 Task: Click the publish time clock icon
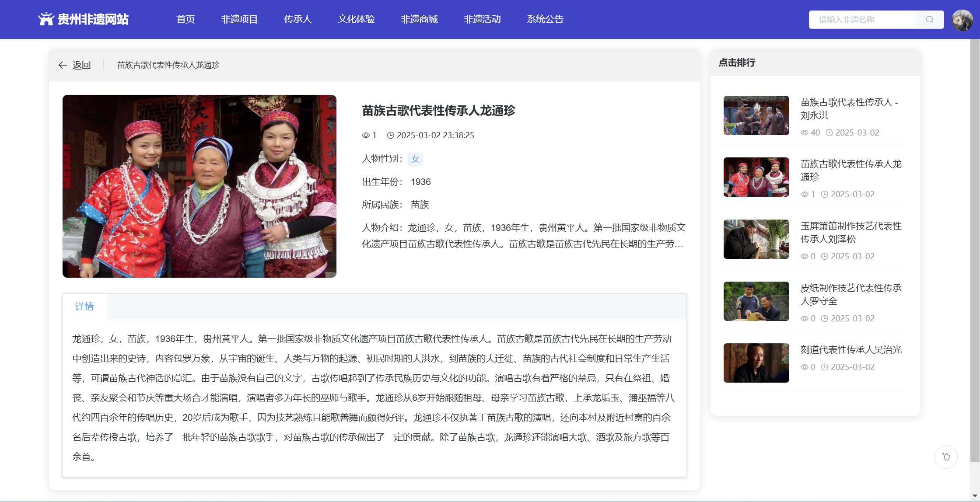click(391, 136)
